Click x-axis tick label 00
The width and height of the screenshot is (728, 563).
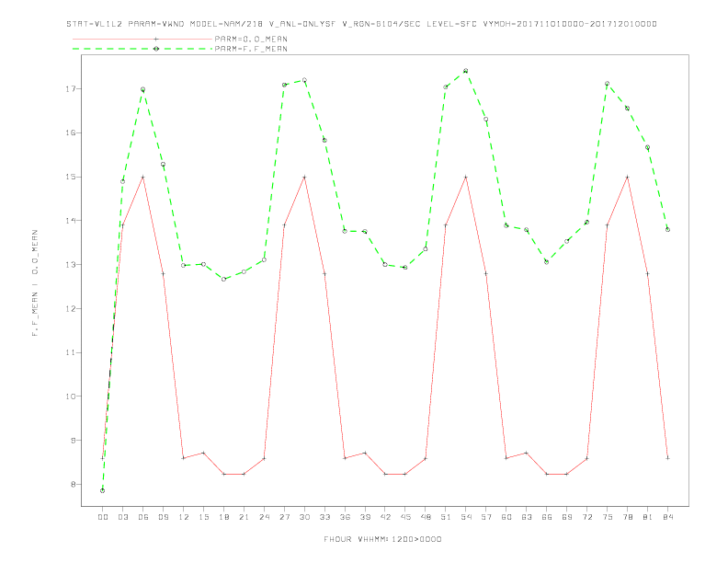[x=103, y=517]
